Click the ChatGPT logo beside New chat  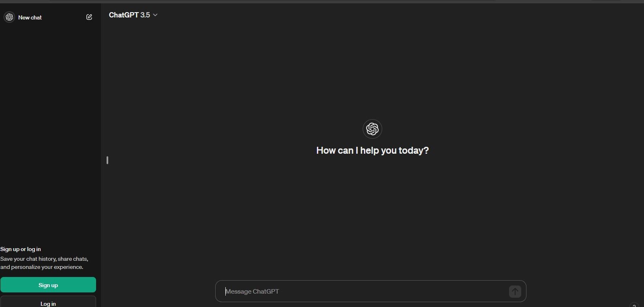[x=9, y=17]
